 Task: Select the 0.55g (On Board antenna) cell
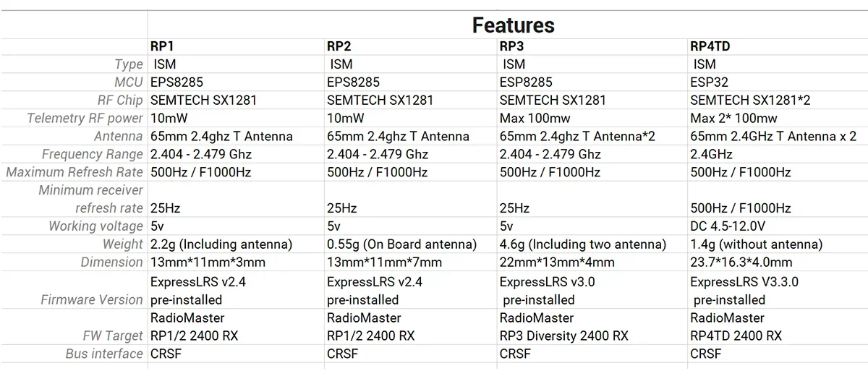coord(401,244)
